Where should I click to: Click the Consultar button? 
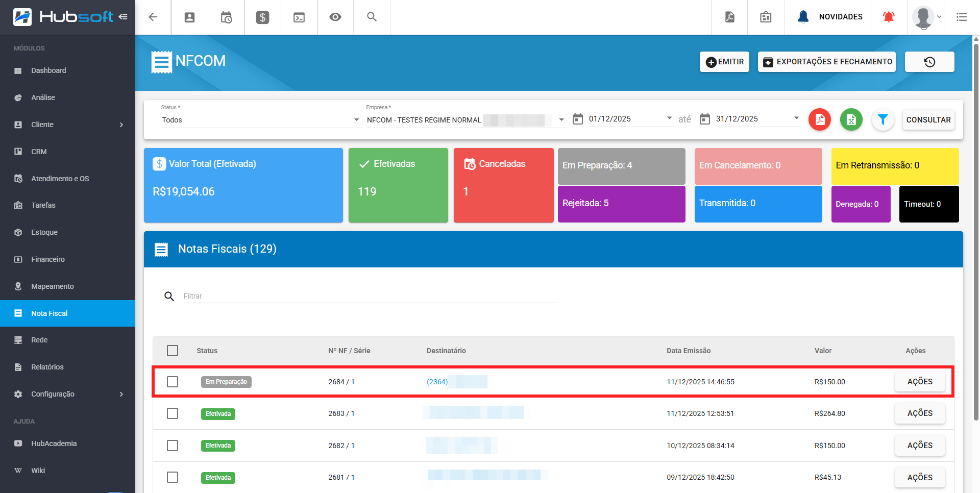pos(928,119)
